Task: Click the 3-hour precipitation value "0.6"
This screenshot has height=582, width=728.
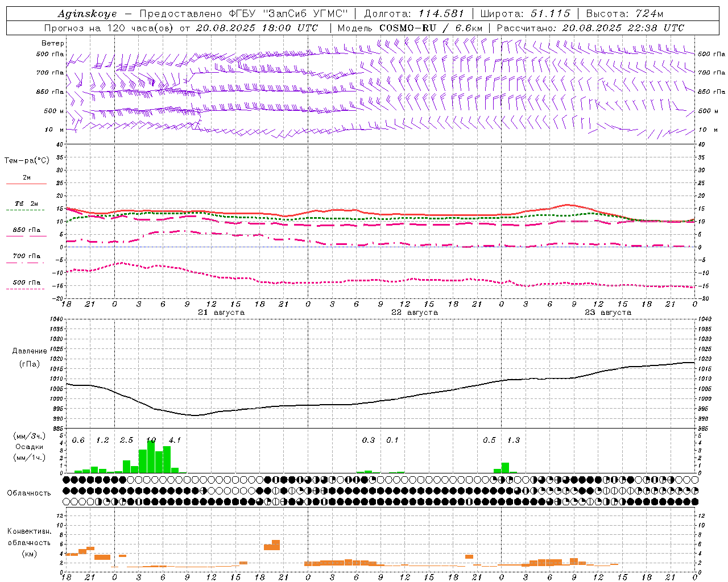Action: (x=78, y=440)
